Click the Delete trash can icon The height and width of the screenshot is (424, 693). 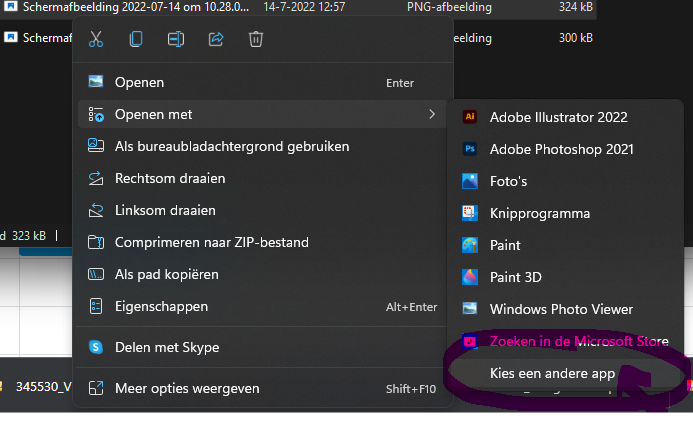coord(256,40)
